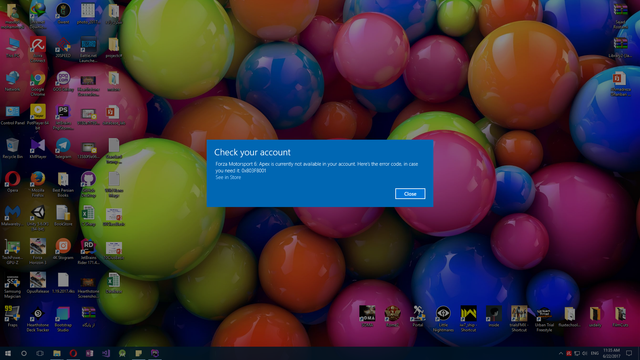Viewport: 640px width, 360px height.
Task: Open File Explorer from the taskbar
Action: tap(57, 353)
